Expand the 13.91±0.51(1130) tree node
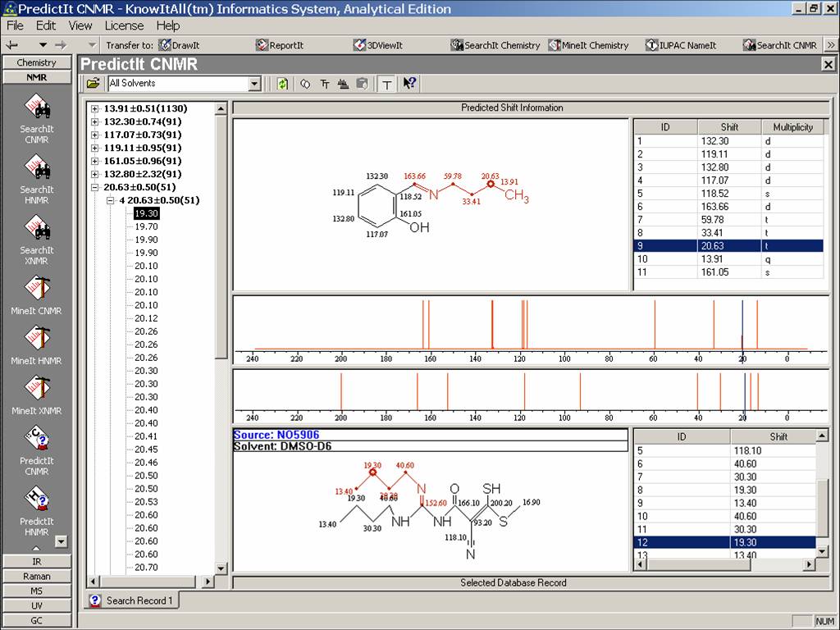 pyautogui.click(x=95, y=109)
